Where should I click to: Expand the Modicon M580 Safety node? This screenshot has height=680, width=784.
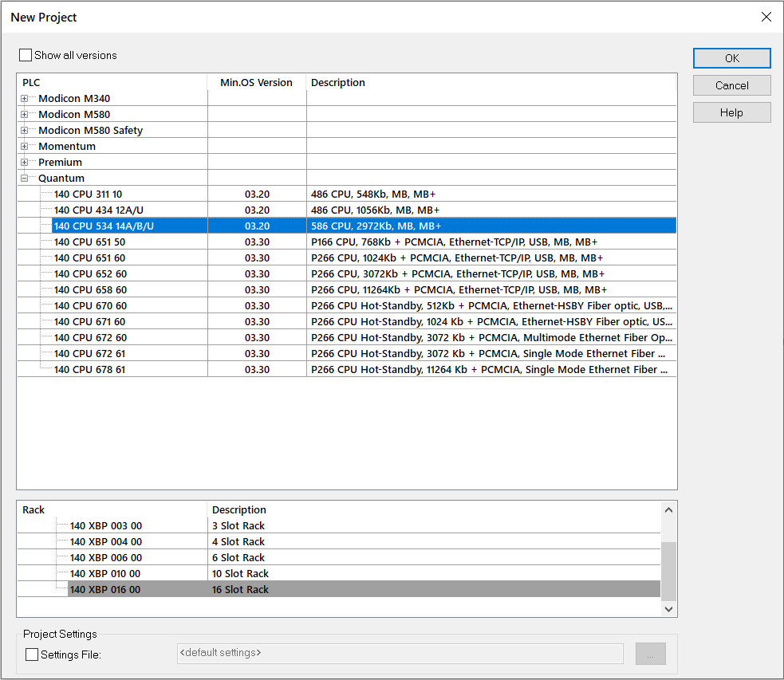(x=24, y=131)
